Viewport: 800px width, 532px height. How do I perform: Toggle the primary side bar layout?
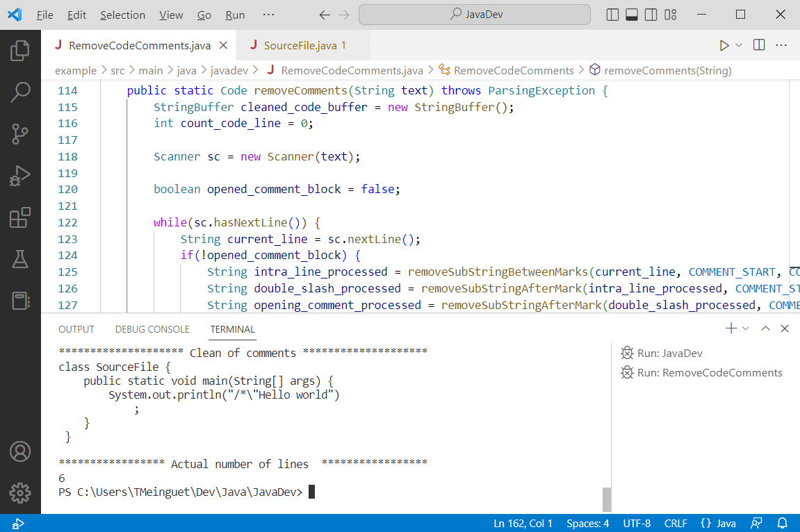coord(612,15)
